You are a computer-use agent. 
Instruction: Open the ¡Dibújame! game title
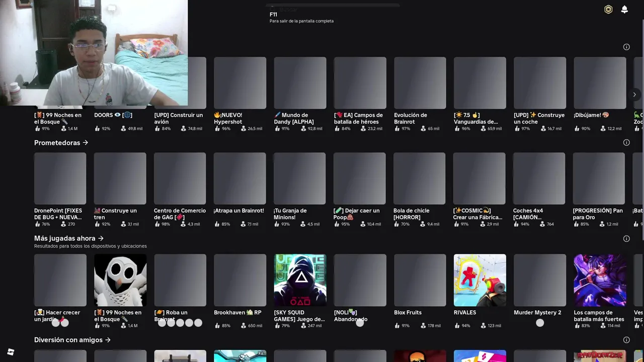(x=591, y=115)
